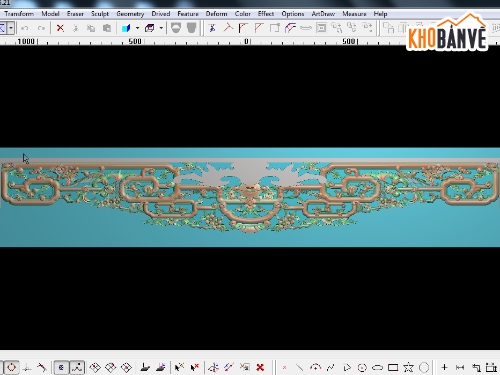This screenshot has height=375, width=500.
Task: Select the point drawing tool (small red x)
Action: click(x=284, y=367)
